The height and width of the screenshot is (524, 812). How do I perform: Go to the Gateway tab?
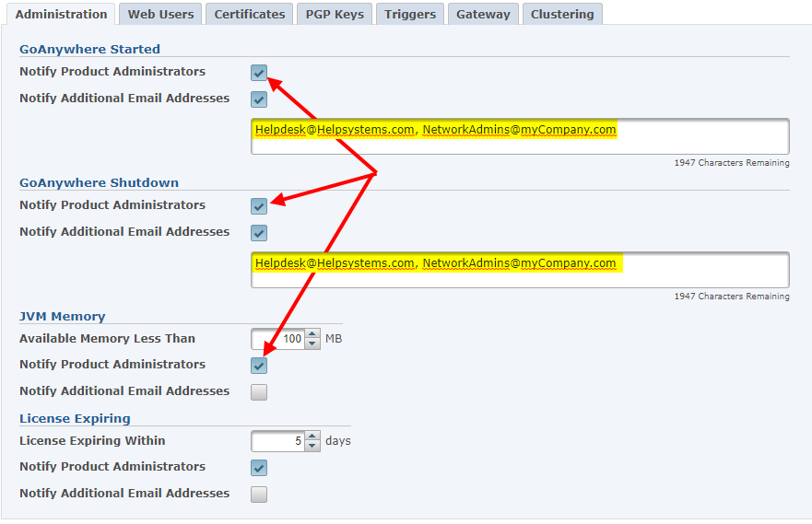[x=483, y=14]
